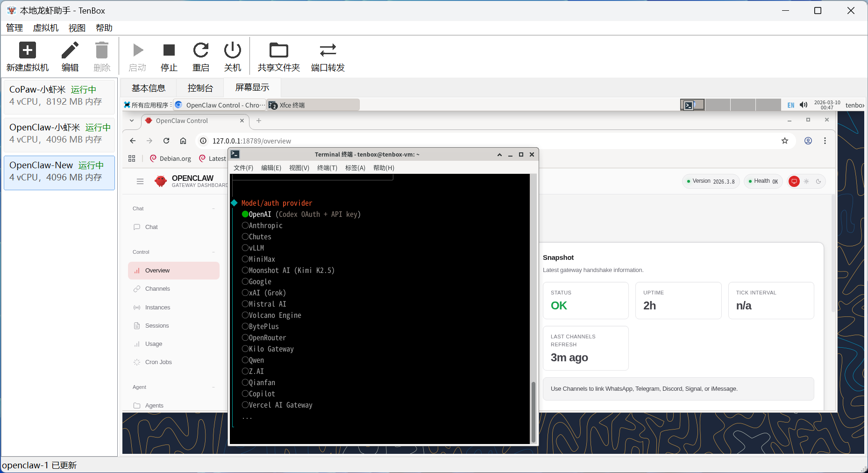
Task: Click the 关机 power icon
Action: point(233,50)
